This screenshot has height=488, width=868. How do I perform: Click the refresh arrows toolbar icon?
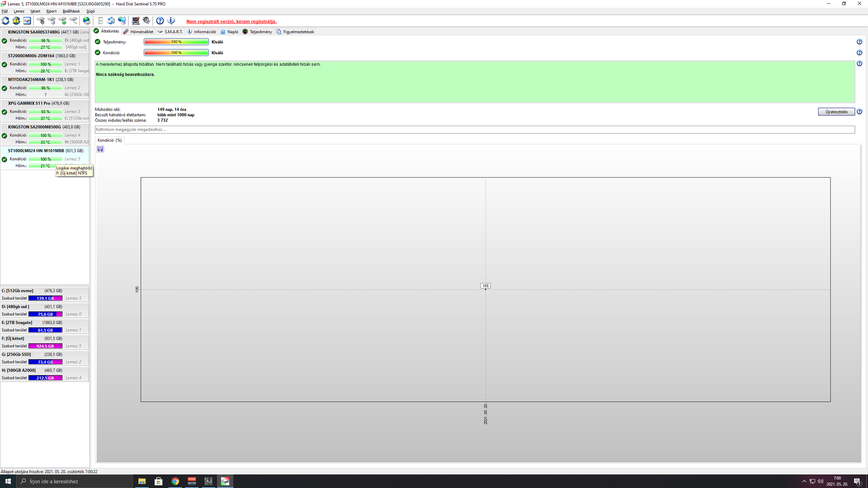click(x=5, y=21)
